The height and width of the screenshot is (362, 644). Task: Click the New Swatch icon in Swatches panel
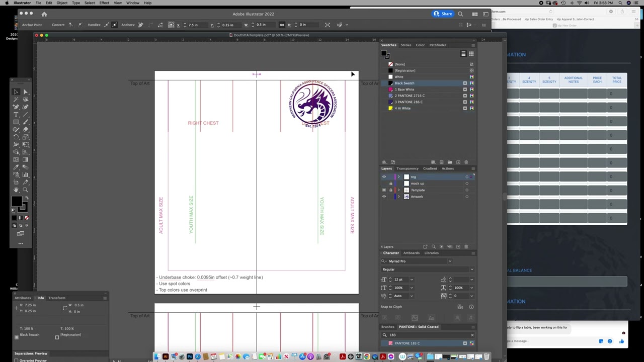[458, 162]
